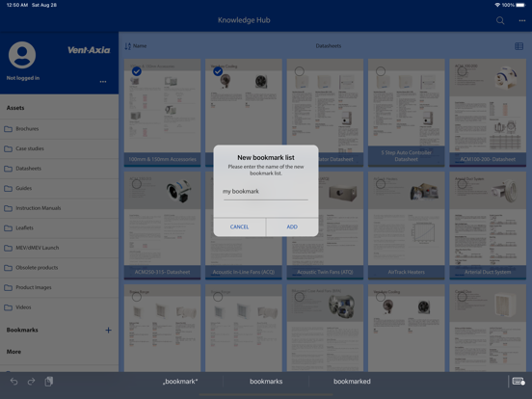
Task: Open the MEV/dMEV Launch folder
Action: click(x=60, y=248)
